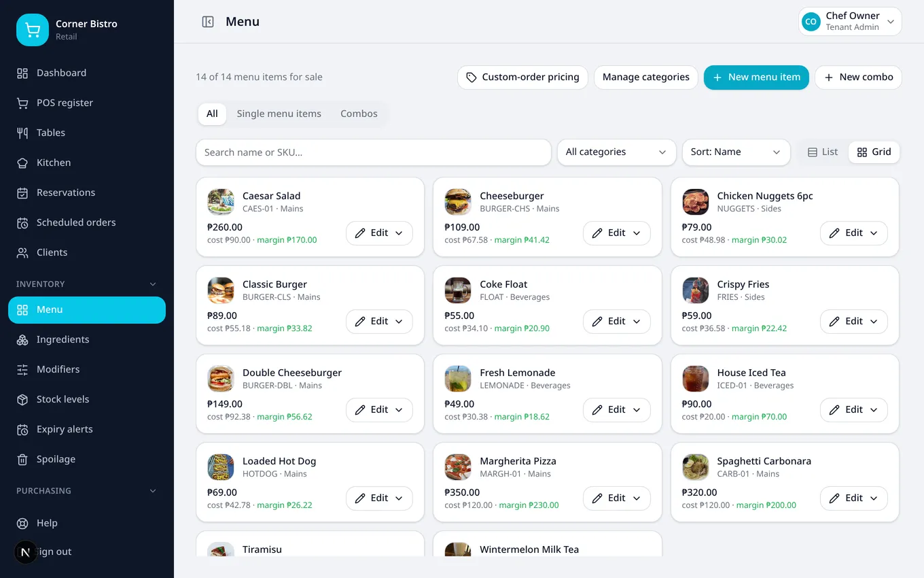The height and width of the screenshot is (578, 924).
Task: Click the CO user avatar
Action: [x=811, y=22]
